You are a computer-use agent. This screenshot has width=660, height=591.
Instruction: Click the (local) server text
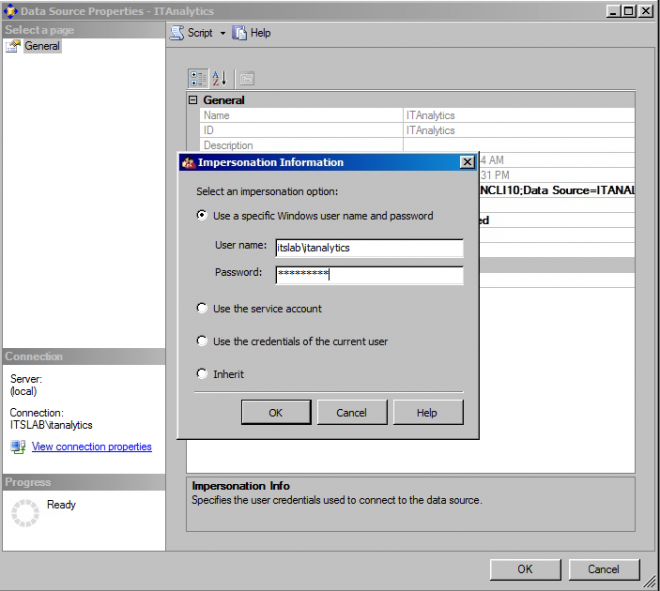tap(24, 391)
